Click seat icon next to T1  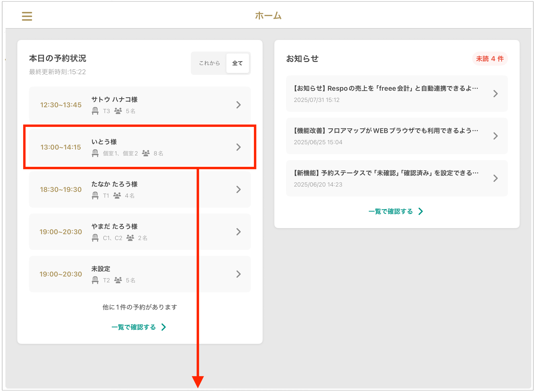[x=95, y=196]
